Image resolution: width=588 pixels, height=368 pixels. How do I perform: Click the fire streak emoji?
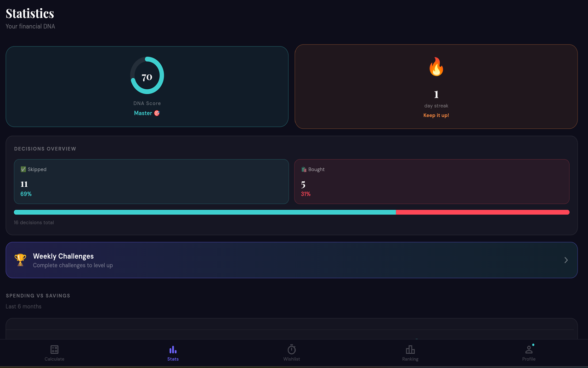[x=436, y=67]
